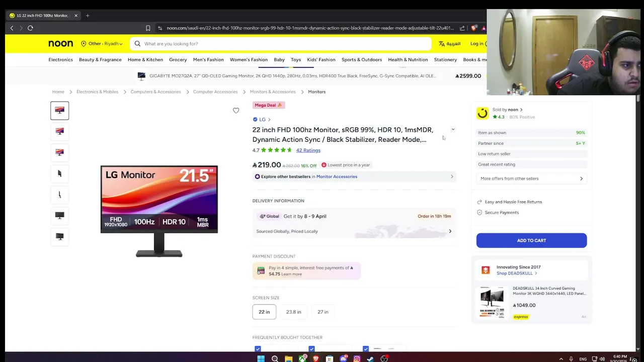Open Brave browser from taskbar

tap(316, 358)
